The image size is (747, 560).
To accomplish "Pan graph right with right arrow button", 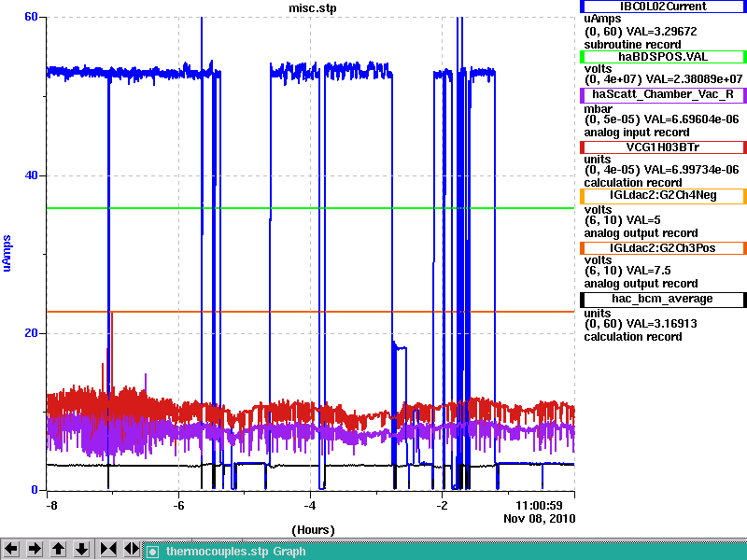I will [35, 549].
